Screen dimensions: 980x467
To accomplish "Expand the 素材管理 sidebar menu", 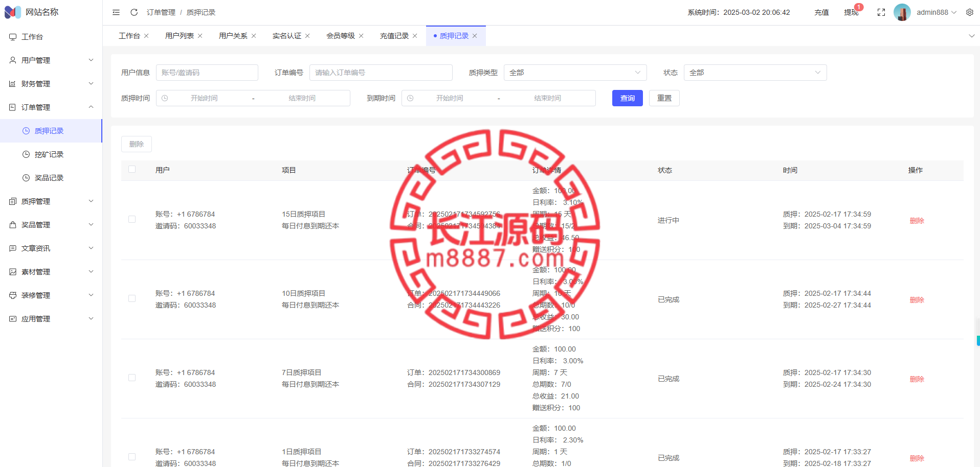I will pyautogui.click(x=51, y=272).
